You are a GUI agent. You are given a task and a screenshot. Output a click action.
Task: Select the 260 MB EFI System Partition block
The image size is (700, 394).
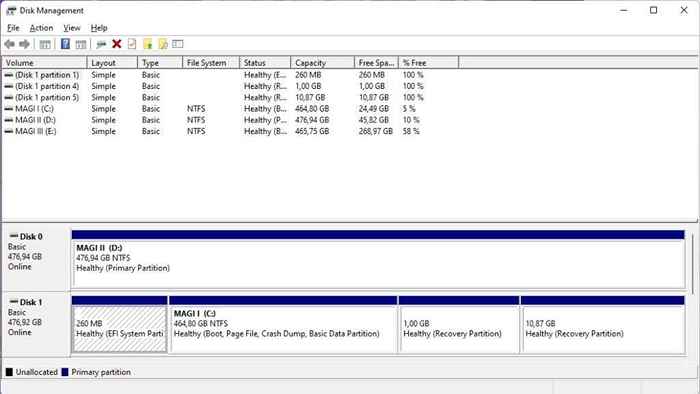(119, 324)
